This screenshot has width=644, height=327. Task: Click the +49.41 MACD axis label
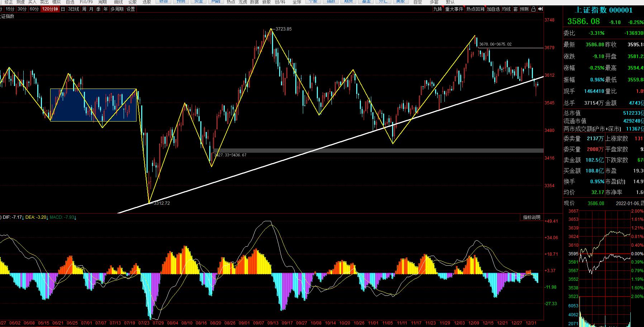(551, 221)
